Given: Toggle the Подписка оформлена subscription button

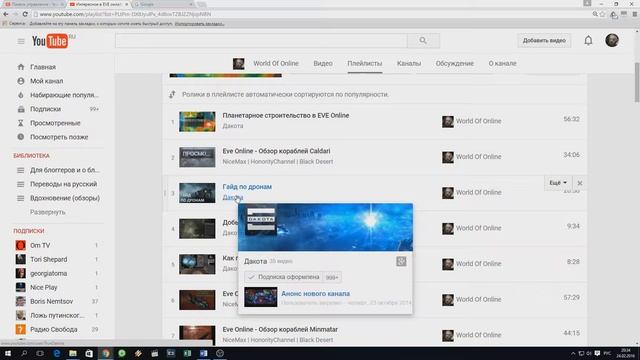Looking at the screenshot, I should 283,277.
